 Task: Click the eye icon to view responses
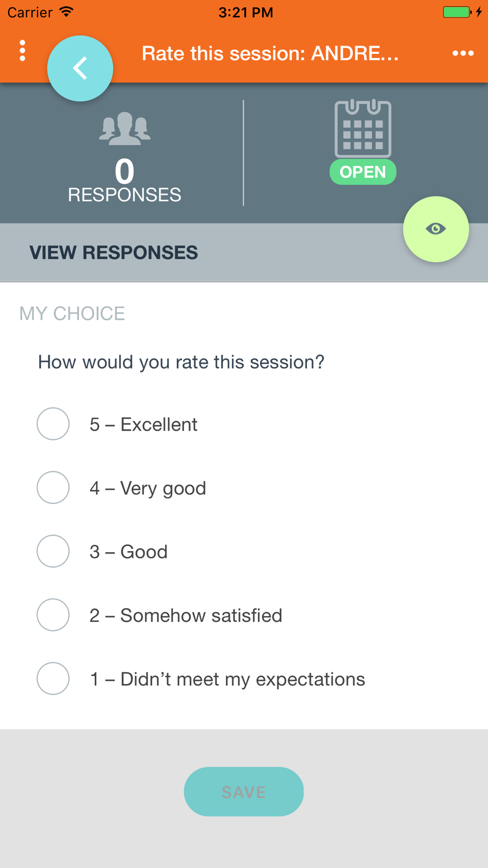click(436, 229)
